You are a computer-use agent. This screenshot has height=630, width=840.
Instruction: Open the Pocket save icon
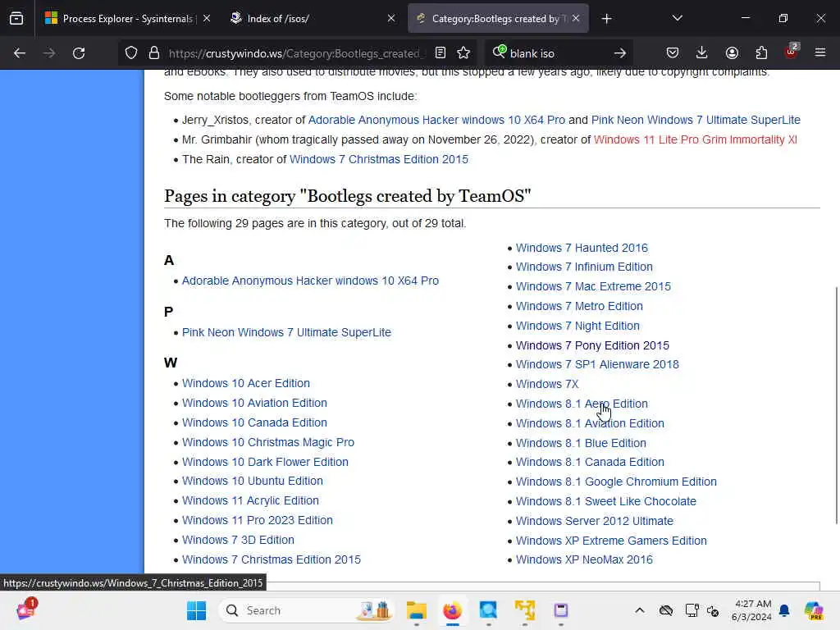(x=673, y=53)
